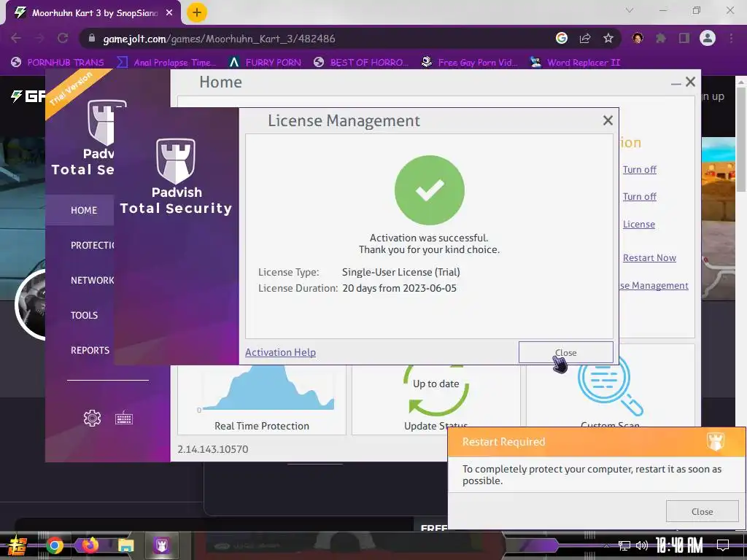Click the Custom Scan magnifier icon
747x560 pixels.
pos(610,388)
